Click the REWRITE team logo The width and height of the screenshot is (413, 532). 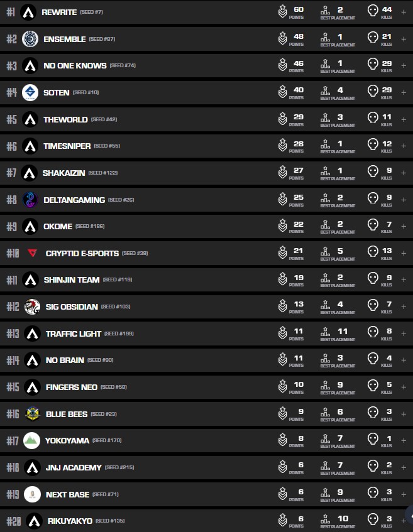click(28, 12)
